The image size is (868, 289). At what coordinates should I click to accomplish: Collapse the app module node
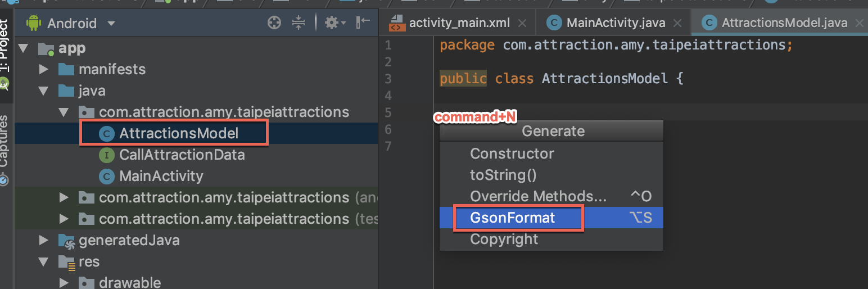tap(24, 48)
